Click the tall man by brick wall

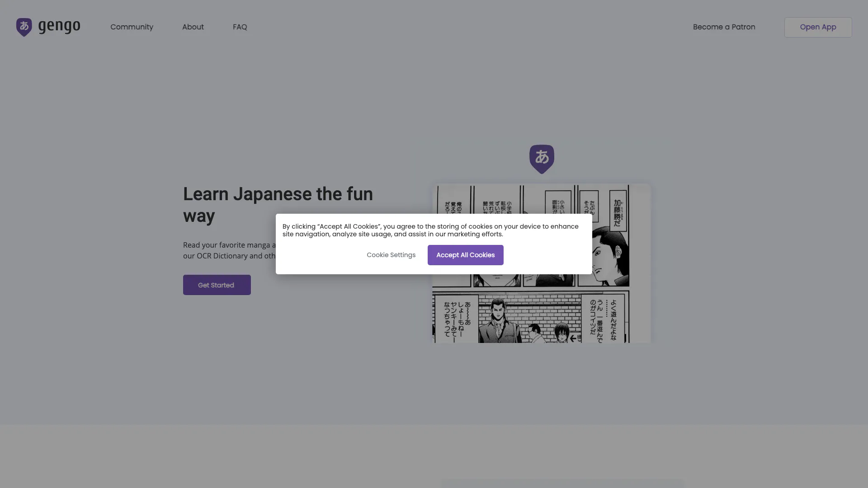pos(498,321)
